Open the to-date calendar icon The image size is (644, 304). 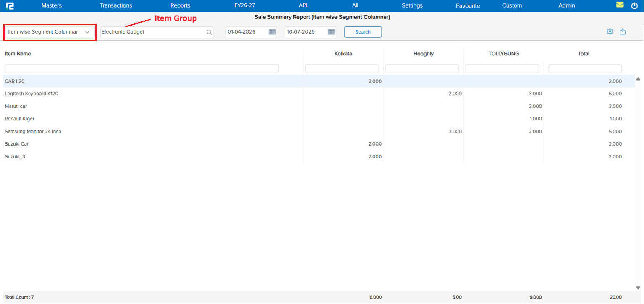click(x=332, y=32)
